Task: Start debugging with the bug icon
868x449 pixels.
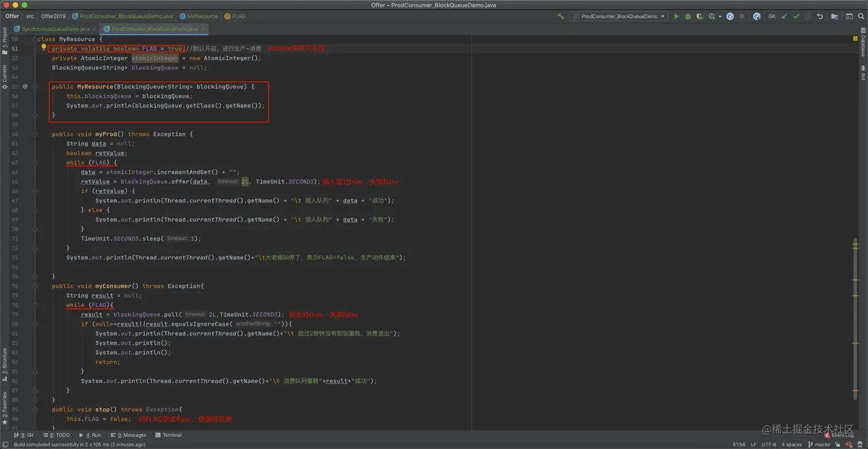Action: (688, 17)
